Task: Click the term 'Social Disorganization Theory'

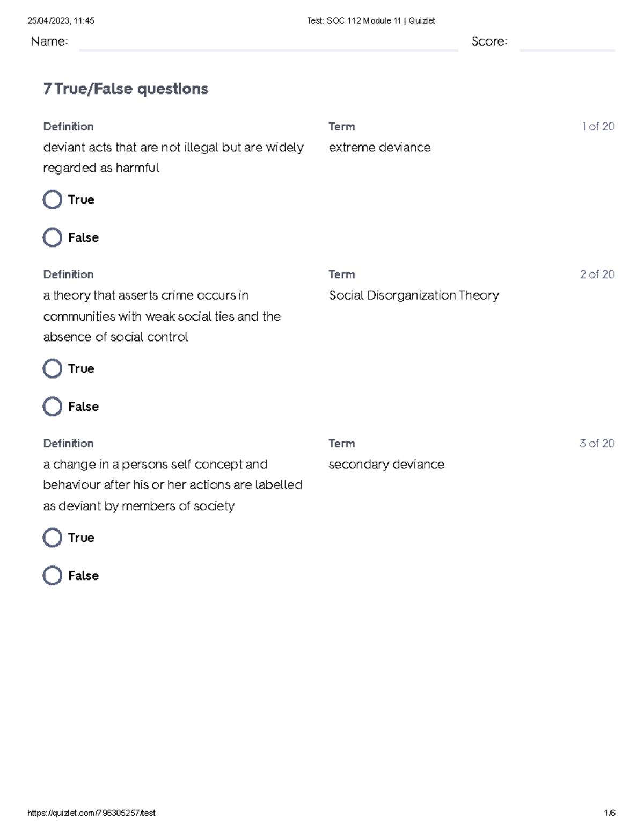Action: [x=414, y=295]
